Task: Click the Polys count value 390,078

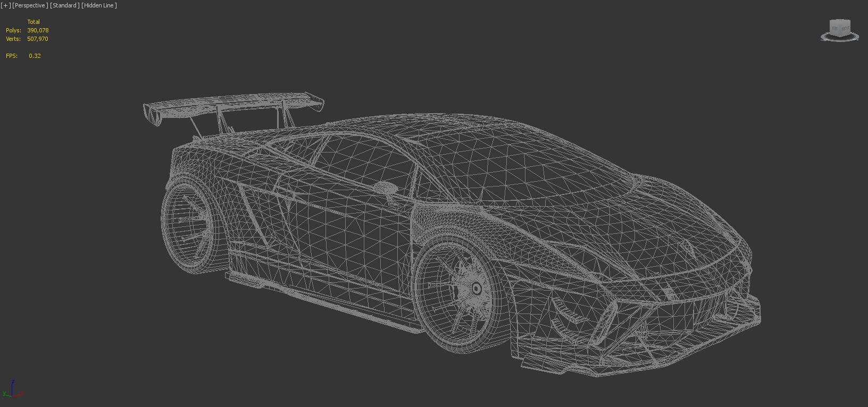Action: coord(38,30)
